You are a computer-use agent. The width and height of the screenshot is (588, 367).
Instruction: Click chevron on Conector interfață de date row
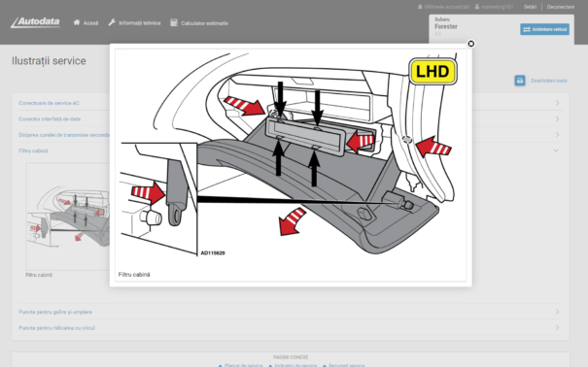tap(557, 118)
